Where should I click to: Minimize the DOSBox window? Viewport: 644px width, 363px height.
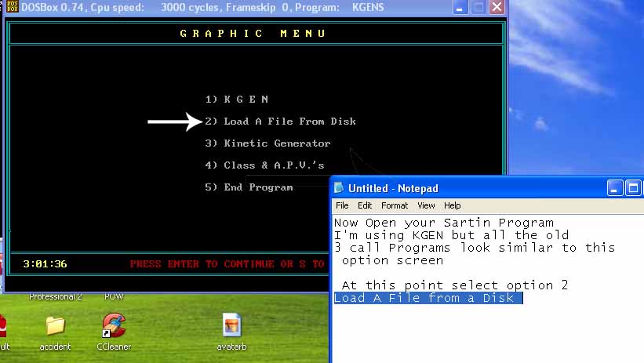[x=460, y=7]
